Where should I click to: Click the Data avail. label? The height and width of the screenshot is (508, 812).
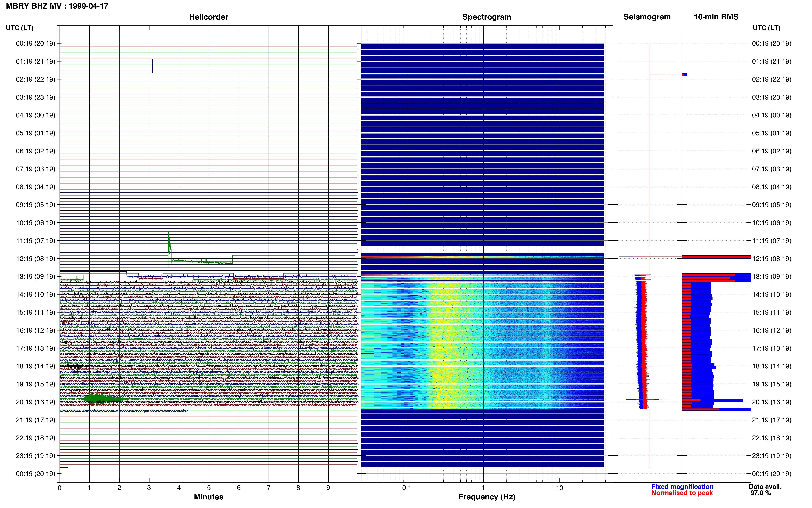(765, 487)
